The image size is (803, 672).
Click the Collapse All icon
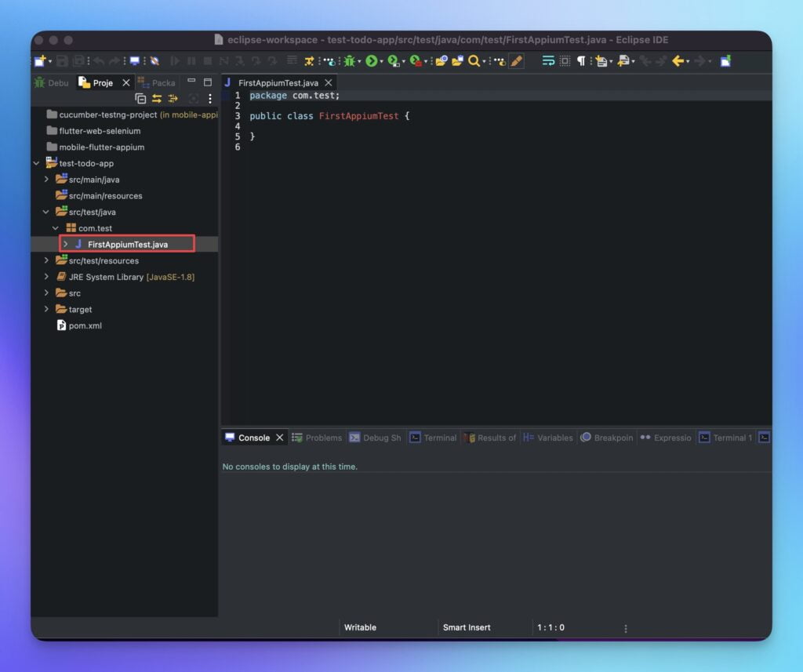140,98
